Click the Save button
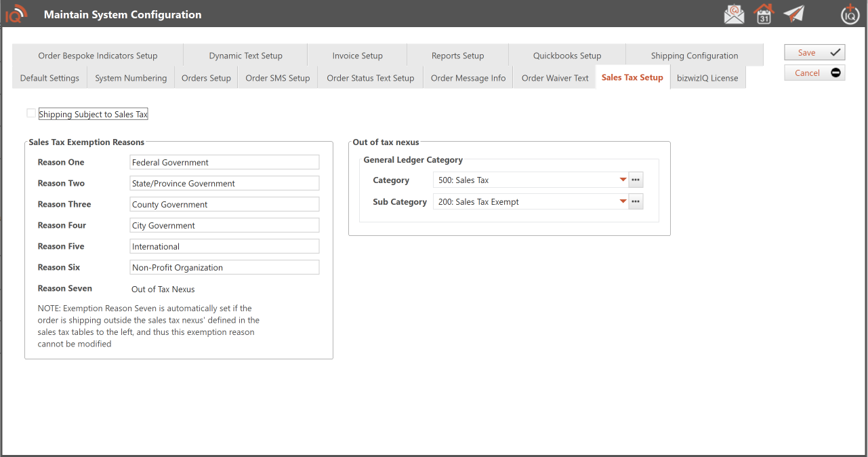Screen dimensions: 868x457 tap(814, 53)
